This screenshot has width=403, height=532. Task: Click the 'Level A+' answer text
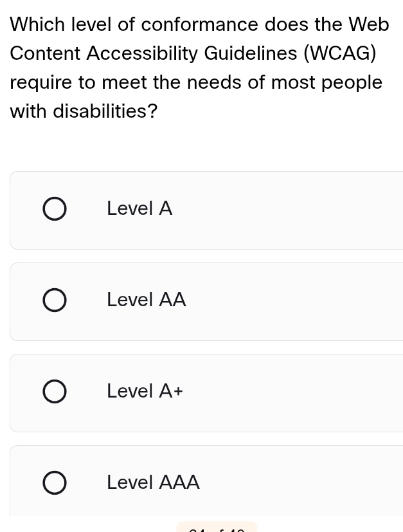(x=145, y=391)
